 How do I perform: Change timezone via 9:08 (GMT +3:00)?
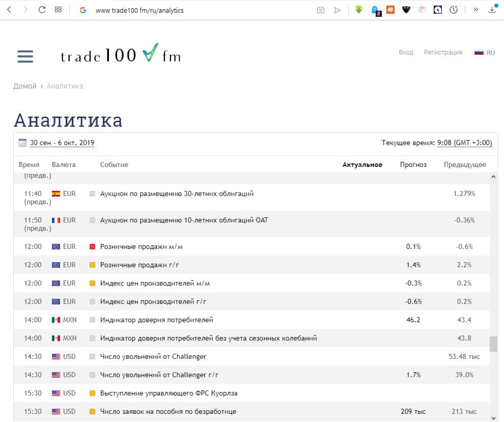pyautogui.click(x=464, y=143)
